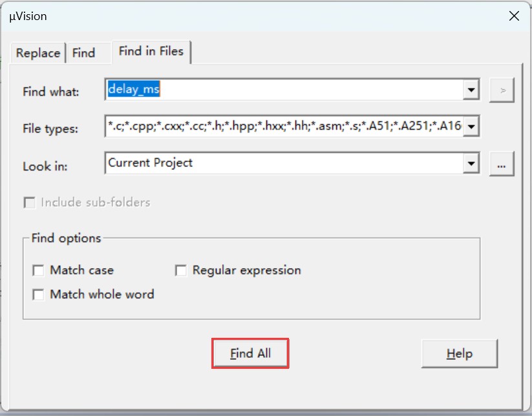The image size is (532, 416).
Task: Click the Look in combo box field
Action: tap(284, 163)
